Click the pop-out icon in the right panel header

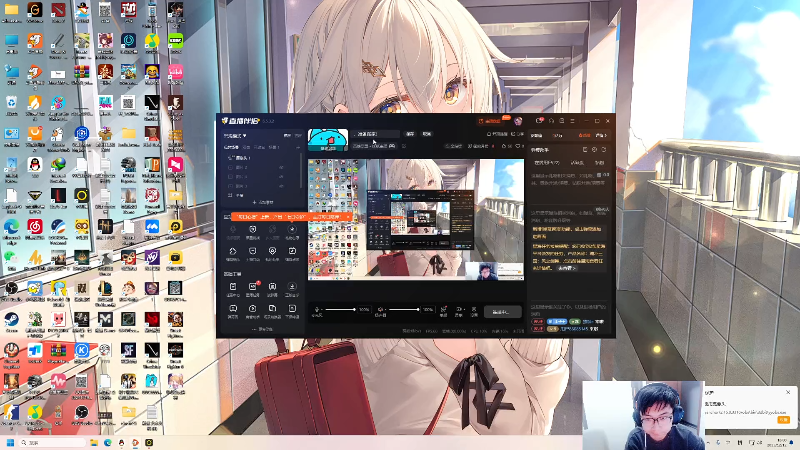(585, 150)
